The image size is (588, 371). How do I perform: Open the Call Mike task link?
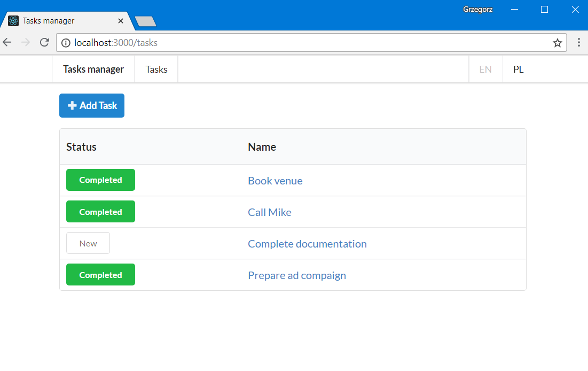[270, 212]
